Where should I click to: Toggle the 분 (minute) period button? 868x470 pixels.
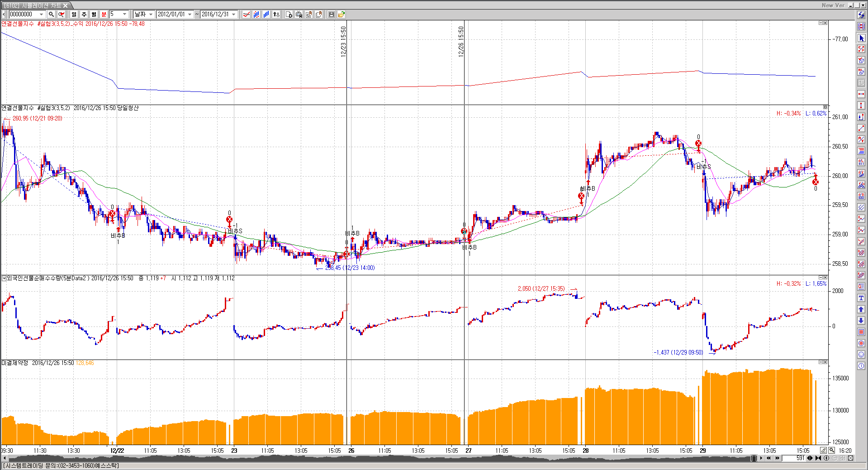(104, 14)
